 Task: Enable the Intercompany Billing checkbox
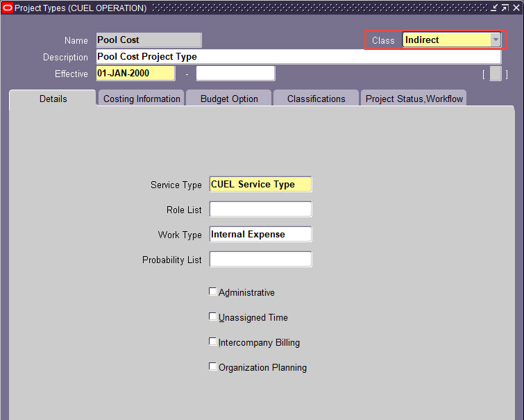212,342
